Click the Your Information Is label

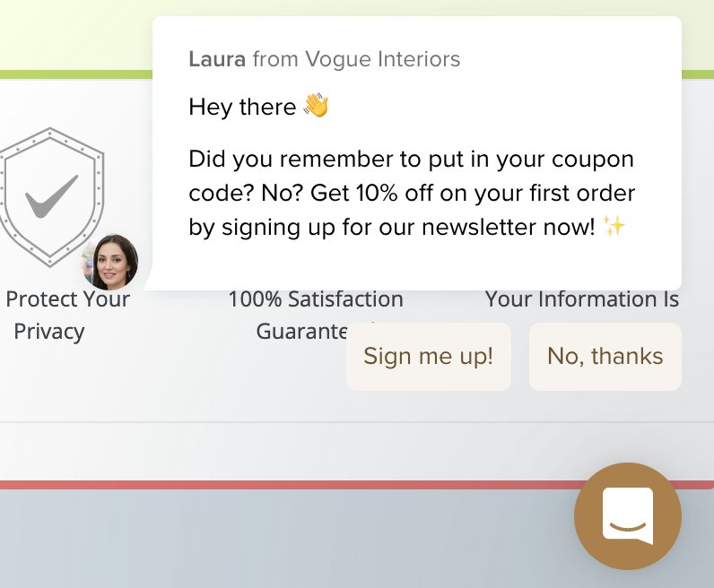pyautogui.click(x=582, y=299)
